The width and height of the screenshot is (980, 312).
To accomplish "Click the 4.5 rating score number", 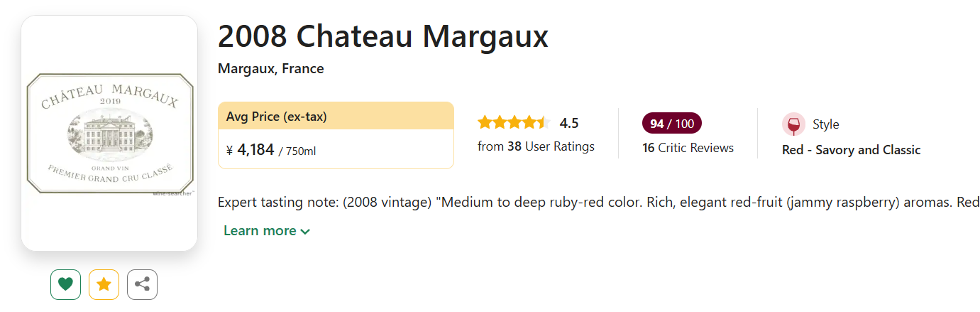I will [x=569, y=123].
